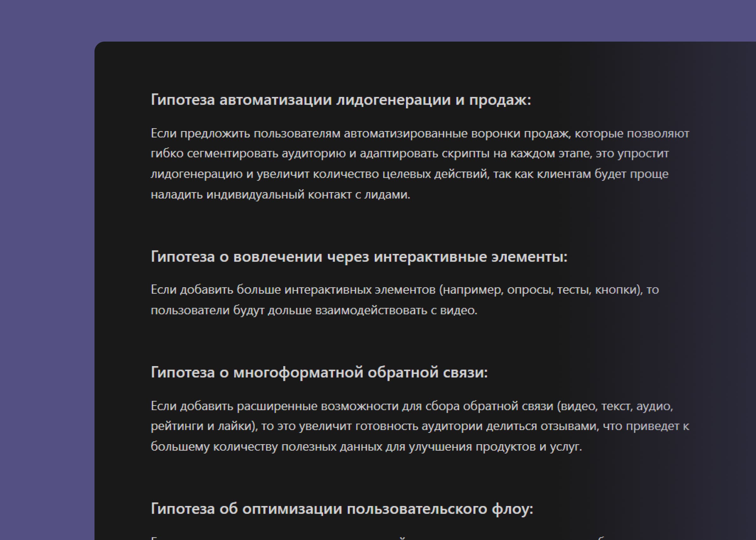Click the line starting 'Если добавить больше интерактивных'
Screen dimensions: 756x540
click(404, 290)
